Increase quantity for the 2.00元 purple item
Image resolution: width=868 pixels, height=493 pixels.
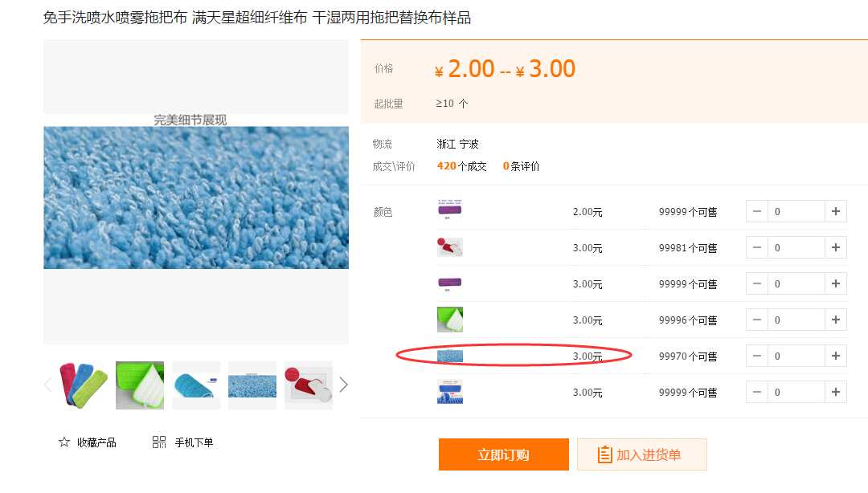tap(836, 212)
